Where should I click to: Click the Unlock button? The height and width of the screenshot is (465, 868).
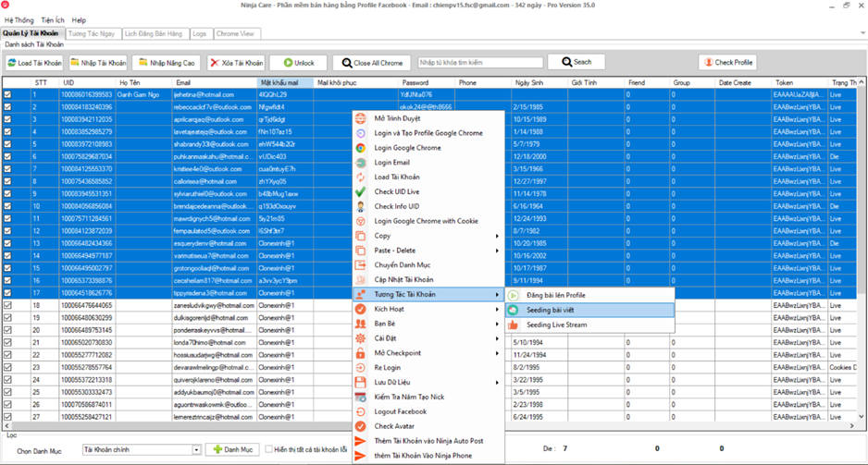click(x=298, y=63)
